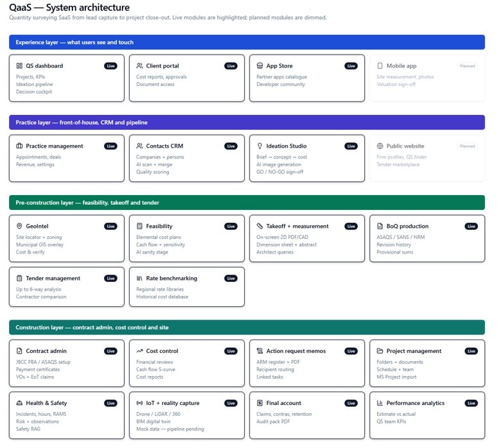Click the Rate benchmarking library icon
The image size is (499, 448).
(139, 278)
